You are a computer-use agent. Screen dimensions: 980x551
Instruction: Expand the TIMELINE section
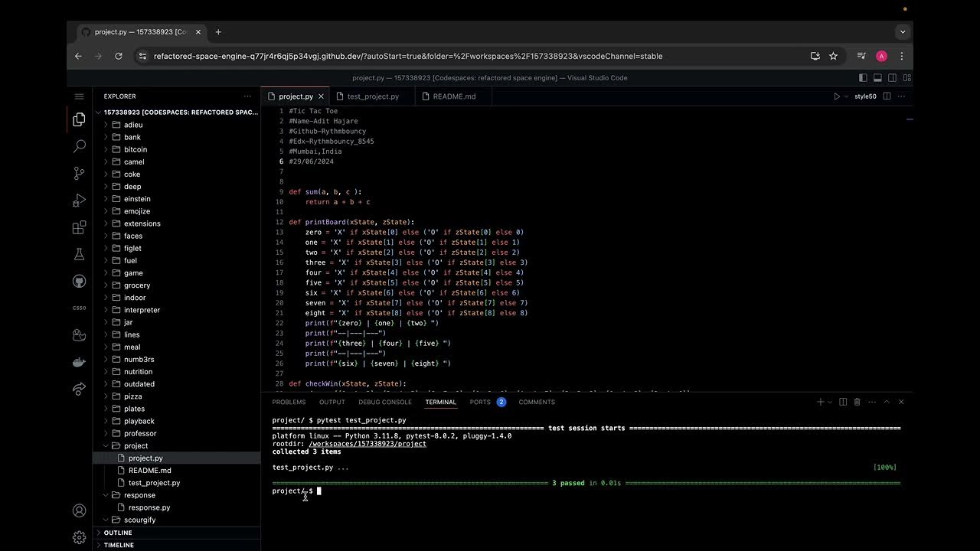pos(177,545)
